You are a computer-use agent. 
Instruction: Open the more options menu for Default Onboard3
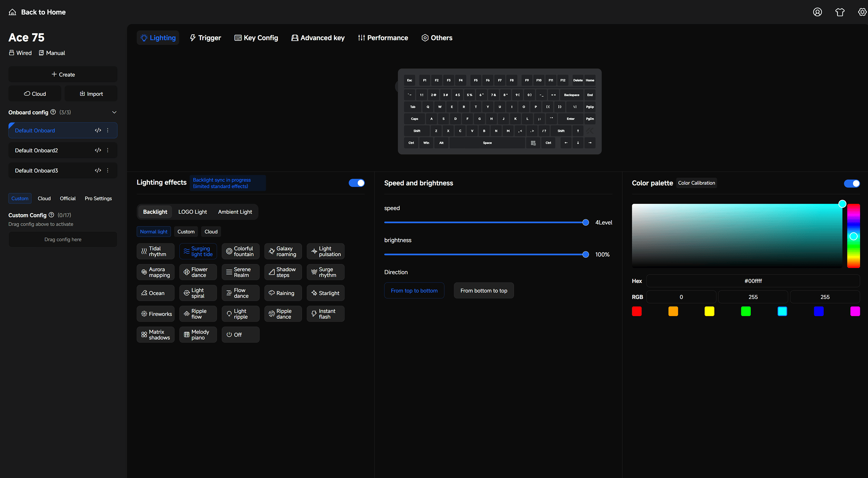pos(108,170)
